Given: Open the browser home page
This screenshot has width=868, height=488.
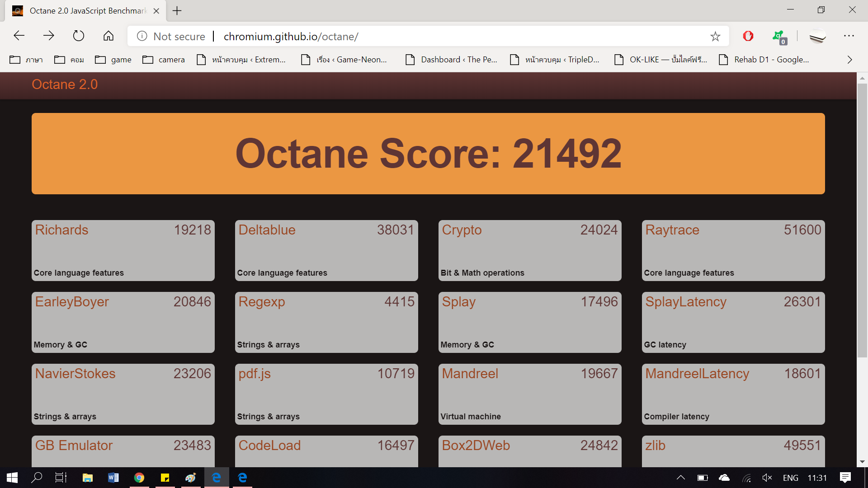Looking at the screenshot, I should click(108, 36).
